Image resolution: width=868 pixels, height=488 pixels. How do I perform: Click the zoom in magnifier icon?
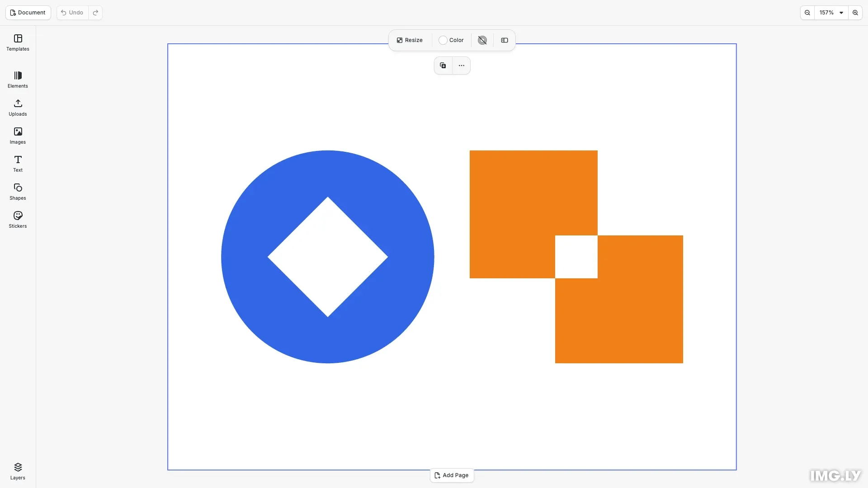click(855, 13)
